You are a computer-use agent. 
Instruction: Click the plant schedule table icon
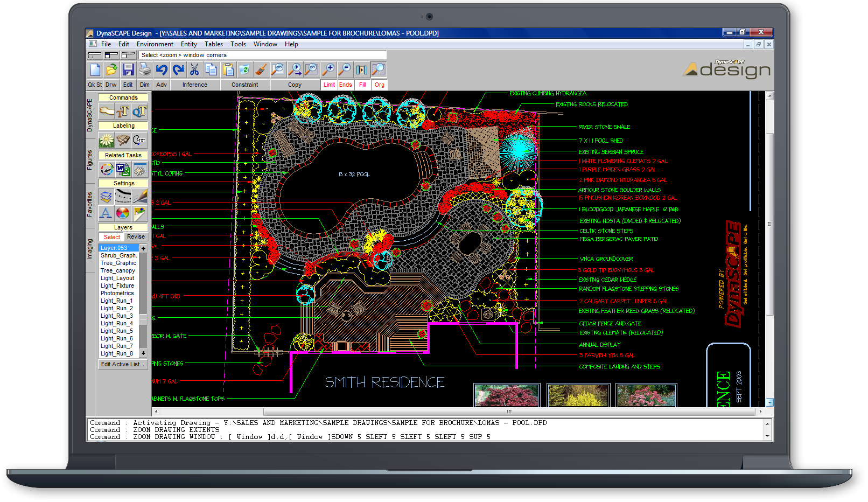(139, 170)
